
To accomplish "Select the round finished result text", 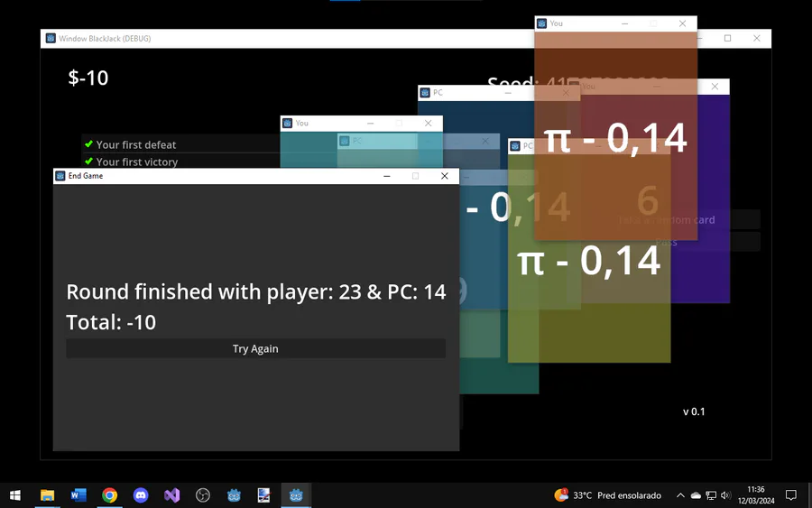I will pos(256,292).
